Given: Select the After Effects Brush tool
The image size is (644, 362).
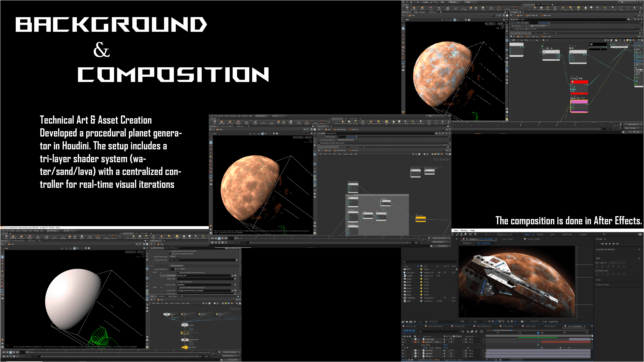Looking at the screenshot, I should pyautogui.click(x=458, y=234).
